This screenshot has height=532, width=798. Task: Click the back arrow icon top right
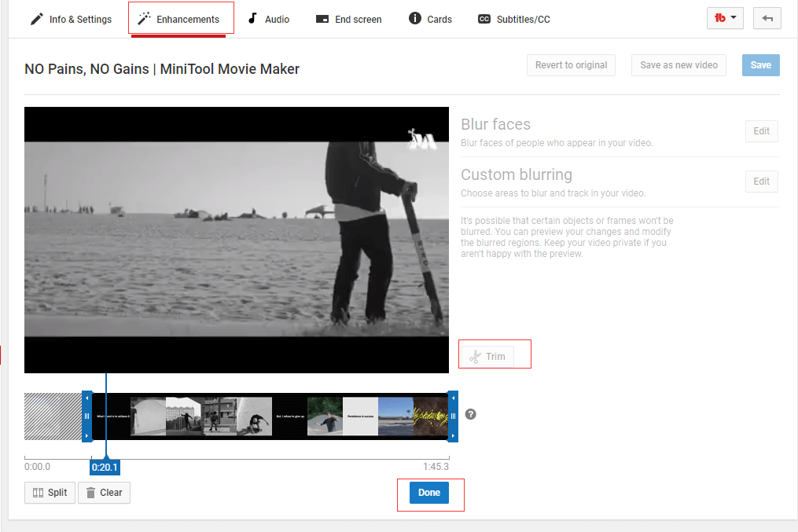[x=767, y=17]
